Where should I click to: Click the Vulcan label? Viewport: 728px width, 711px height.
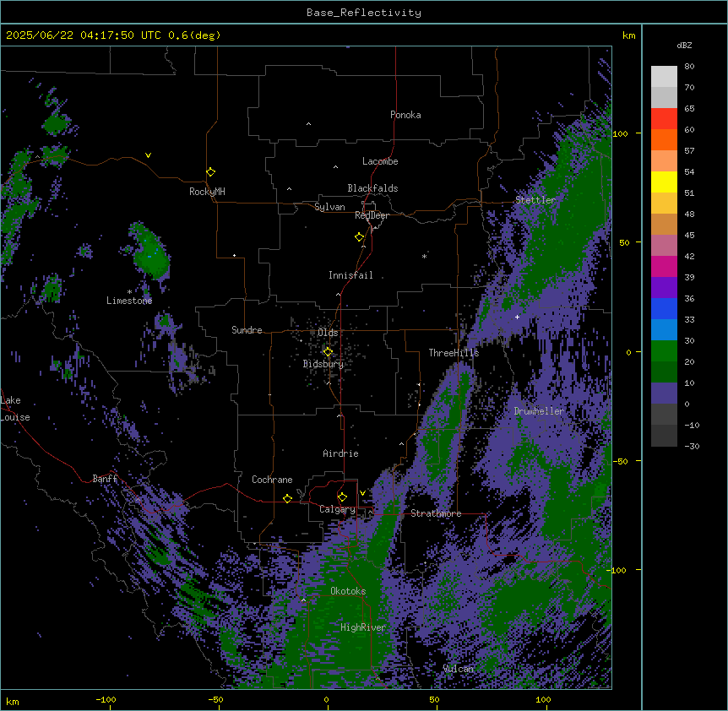(x=459, y=669)
